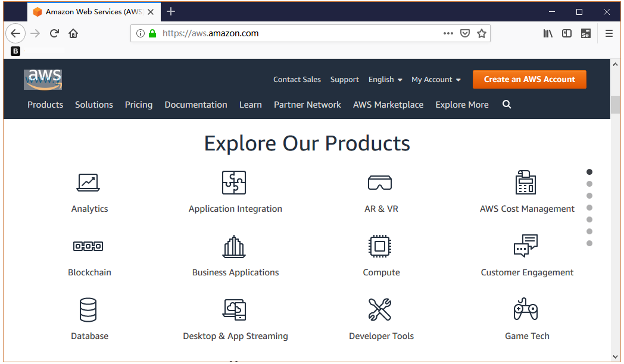Click the Business Applications building icon
The width and height of the screenshot is (624, 364).
click(x=234, y=246)
